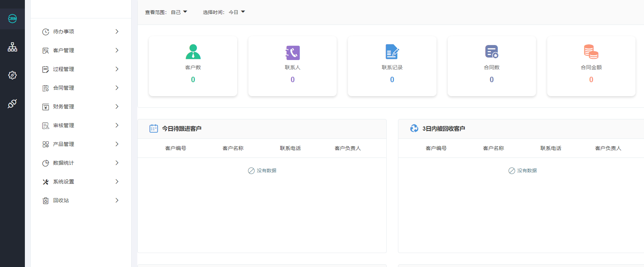This screenshot has height=267, width=644.
Task: Click the 3日内被回收客户 recycle icon
Action: point(414,129)
